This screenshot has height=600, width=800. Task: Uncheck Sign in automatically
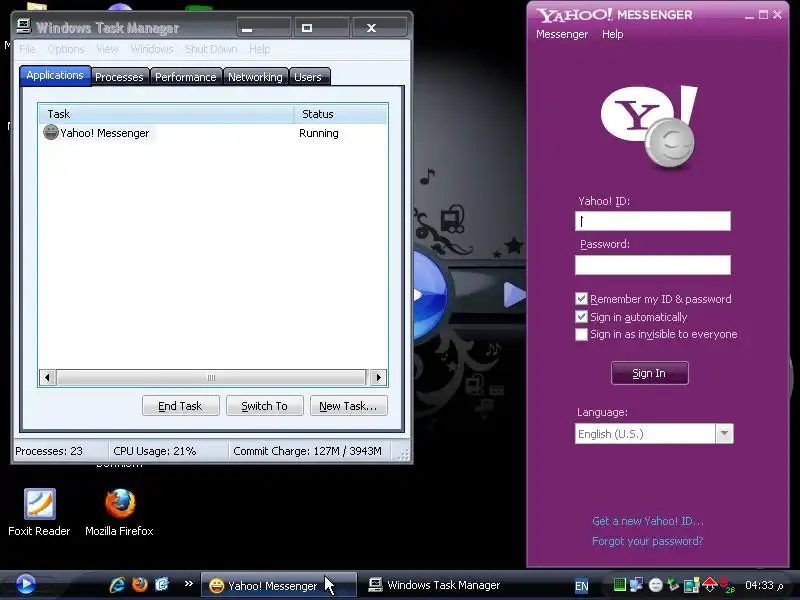click(581, 316)
